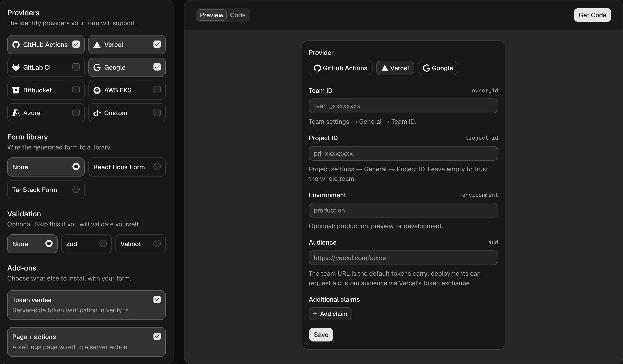Click the AWS EKS helm icon
The height and width of the screenshot is (364, 623).
(x=97, y=90)
